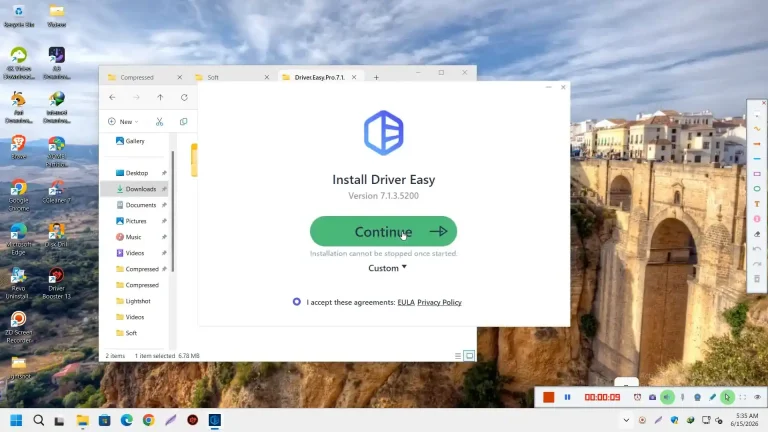Toggle the recorder drawing pen
Viewport: 768px width, 432px height.
tap(713, 397)
